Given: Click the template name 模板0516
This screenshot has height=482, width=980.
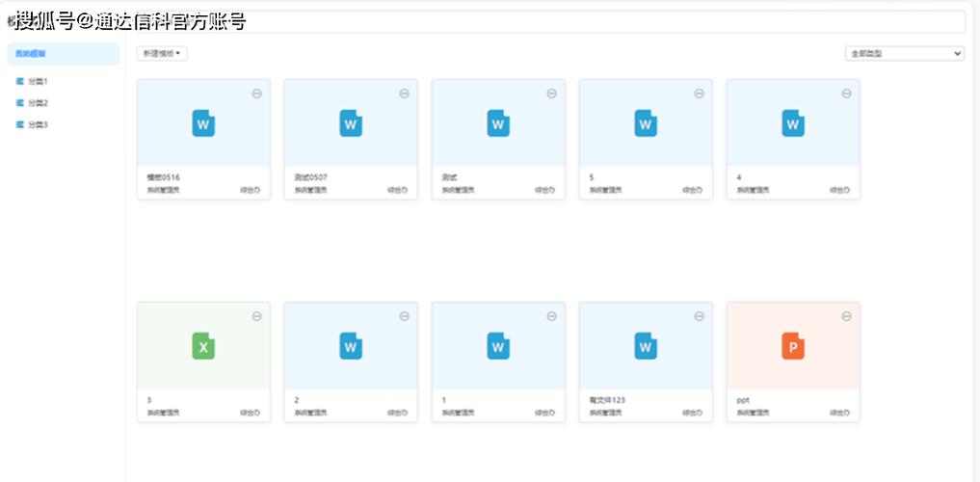Looking at the screenshot, I should [x=164, y=177].
